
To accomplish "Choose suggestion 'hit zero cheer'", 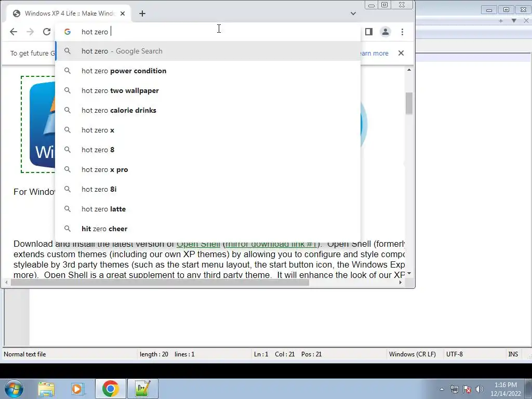I will point(208,229).
